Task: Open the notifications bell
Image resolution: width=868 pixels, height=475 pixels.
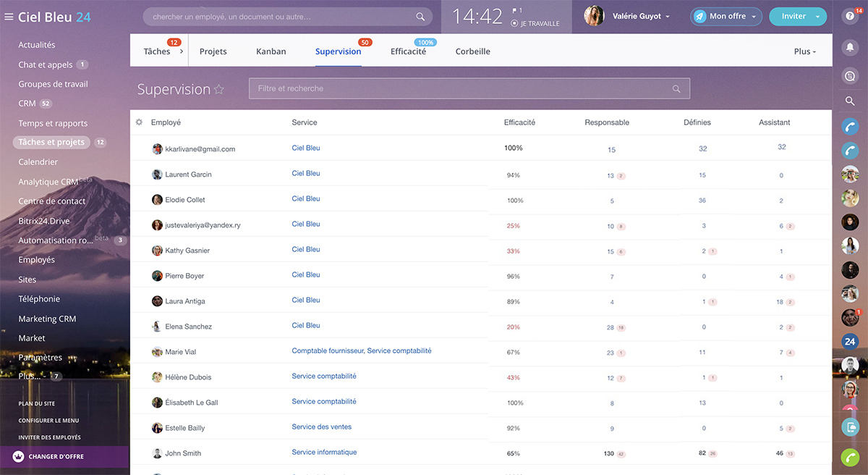Action: pos(850,46)
